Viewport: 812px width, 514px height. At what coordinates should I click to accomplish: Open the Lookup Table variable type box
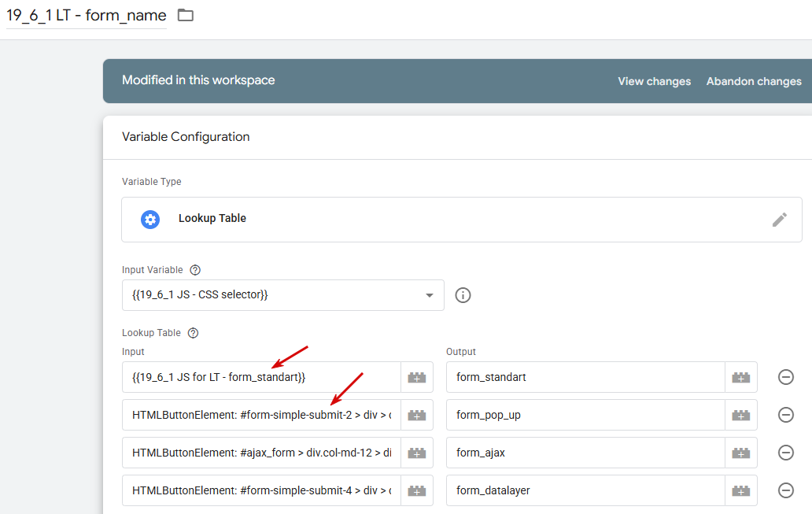(x=462, y=220)
